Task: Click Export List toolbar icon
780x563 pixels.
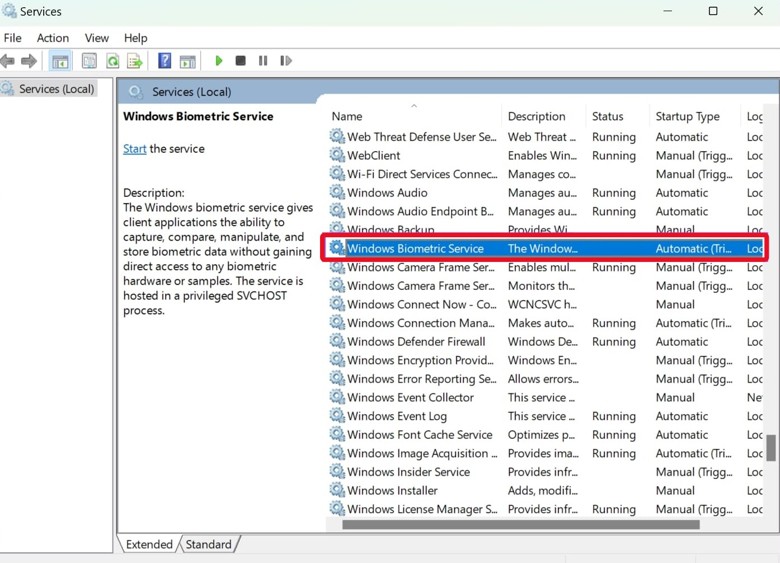Action: click(135, 61)
